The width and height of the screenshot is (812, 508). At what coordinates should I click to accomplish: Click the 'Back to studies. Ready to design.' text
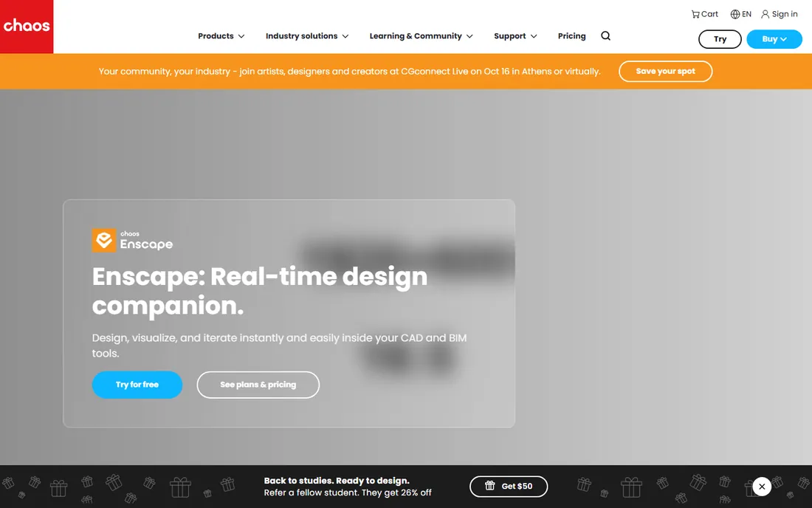(x=337, y=481)
